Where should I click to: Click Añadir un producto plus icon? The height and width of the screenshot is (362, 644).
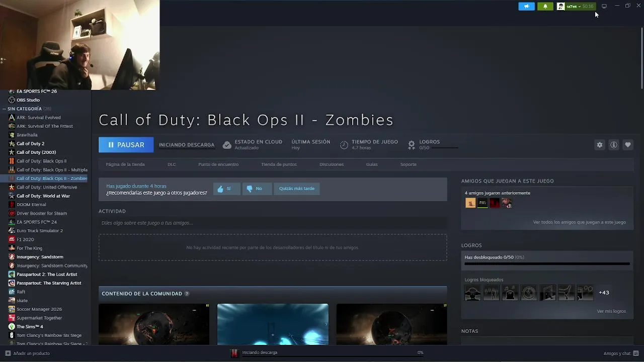click(8, 353)
